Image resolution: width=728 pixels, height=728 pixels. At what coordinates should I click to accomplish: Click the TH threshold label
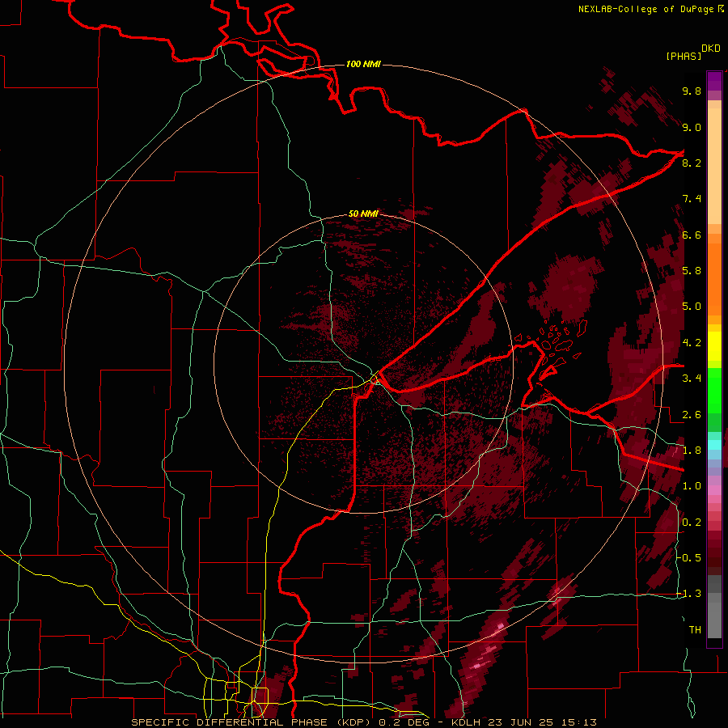[x=695, y=630]
